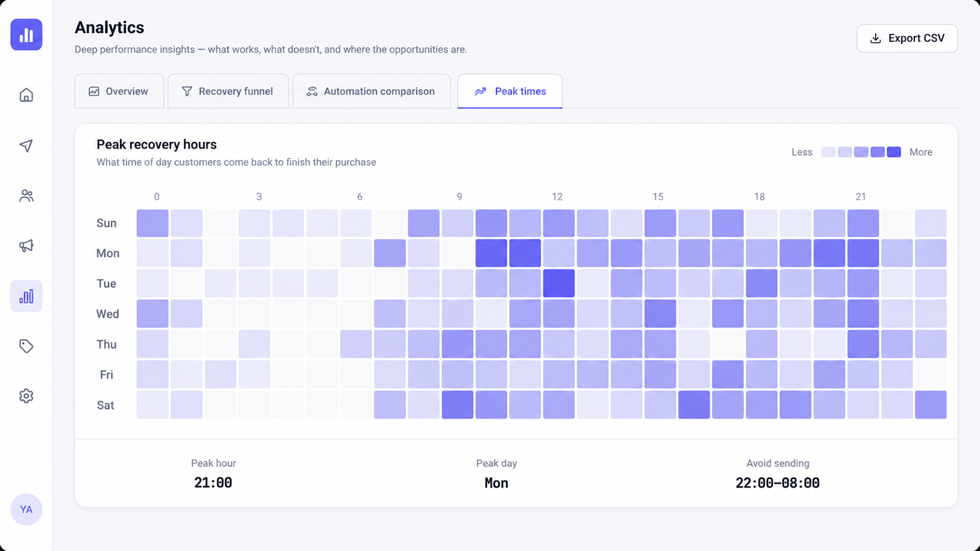Click the Monday 21:00 heatmap cell

(x=863, y=253)
